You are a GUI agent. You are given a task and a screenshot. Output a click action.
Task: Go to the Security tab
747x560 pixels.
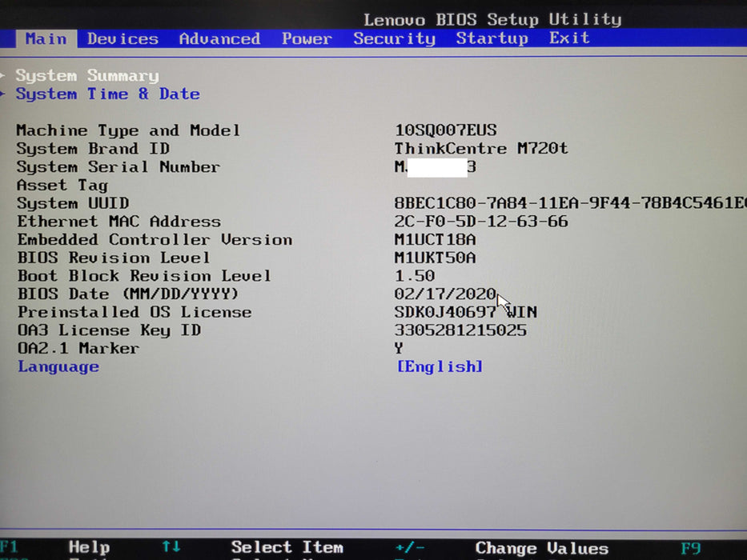(394, 38)
